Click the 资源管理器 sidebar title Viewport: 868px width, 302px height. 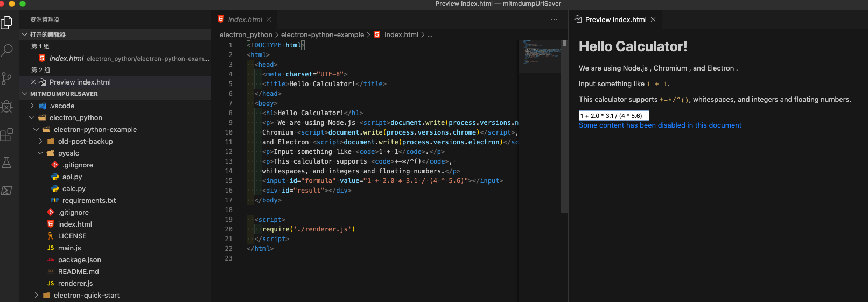tap(45, 19)
